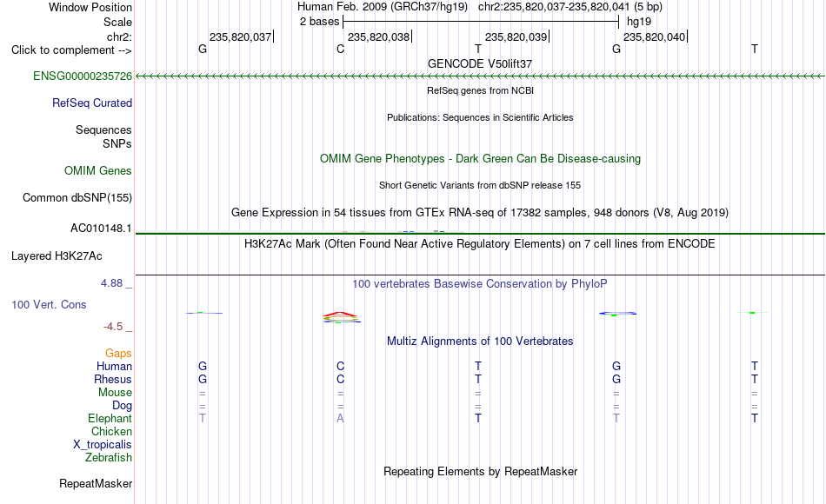Click the SNPs track label
Viewport: 826px width, 504px height.
tap(117, 143)
